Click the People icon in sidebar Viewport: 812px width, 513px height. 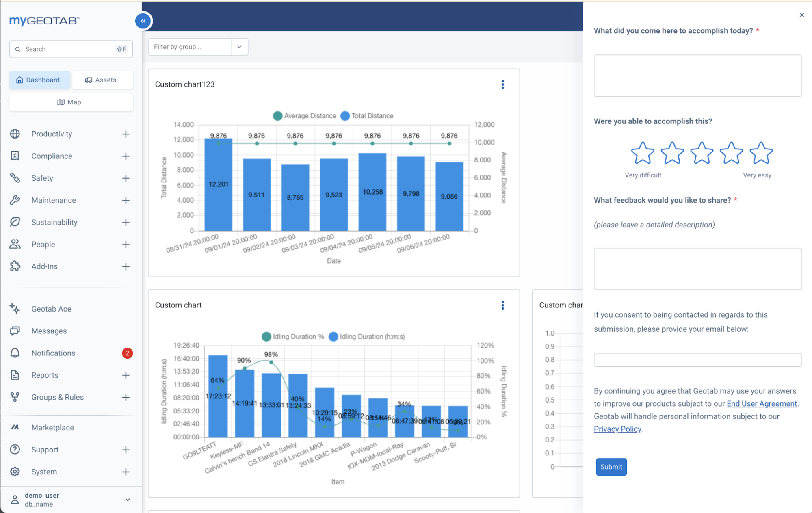click(x=15, y=243)
